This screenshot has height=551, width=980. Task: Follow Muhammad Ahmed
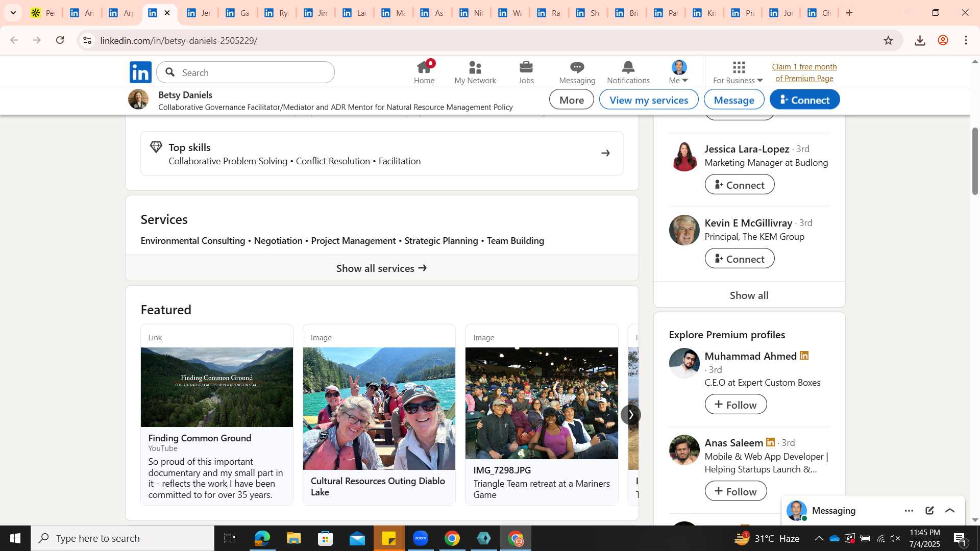[736, 405]
